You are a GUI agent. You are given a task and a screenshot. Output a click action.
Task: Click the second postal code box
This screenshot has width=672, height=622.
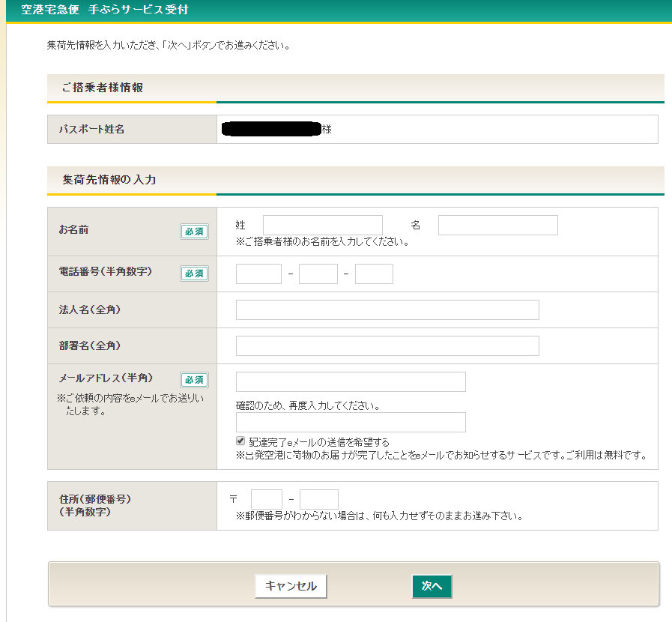point(319,499)
